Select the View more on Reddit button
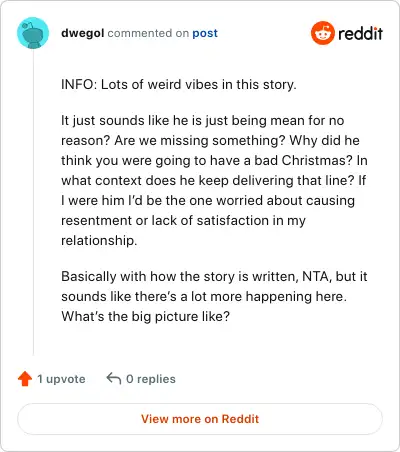Image resolution: width=400 pixels, height=452 pixels. point(200,419)
